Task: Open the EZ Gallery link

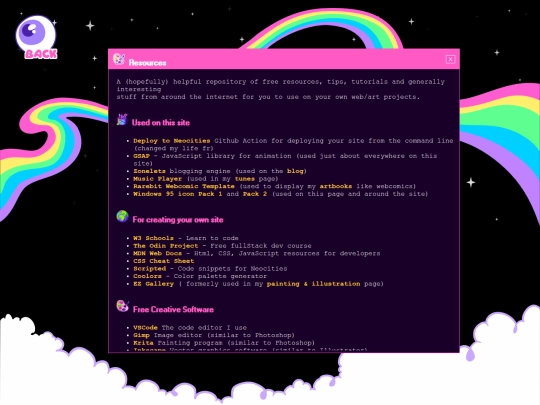Action: click(153, 284)
